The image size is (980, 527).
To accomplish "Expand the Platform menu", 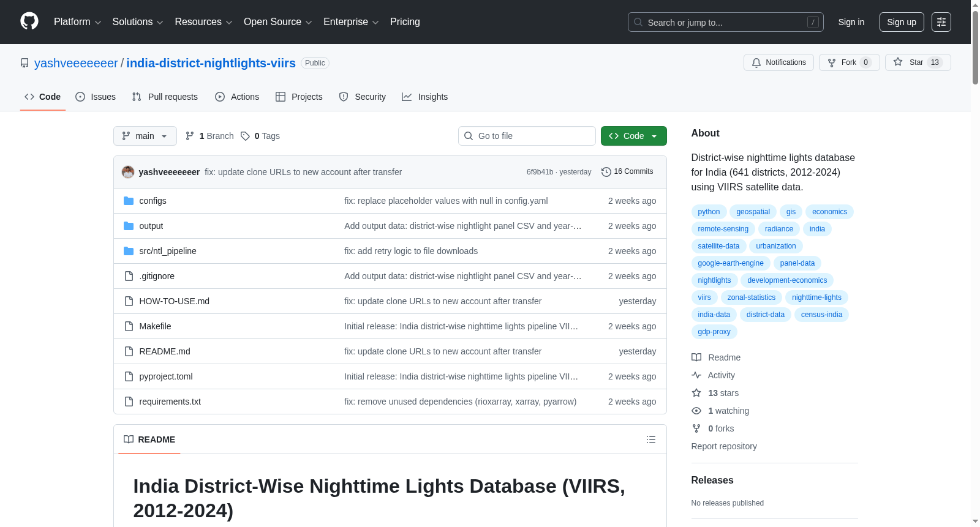I will 78,22.
